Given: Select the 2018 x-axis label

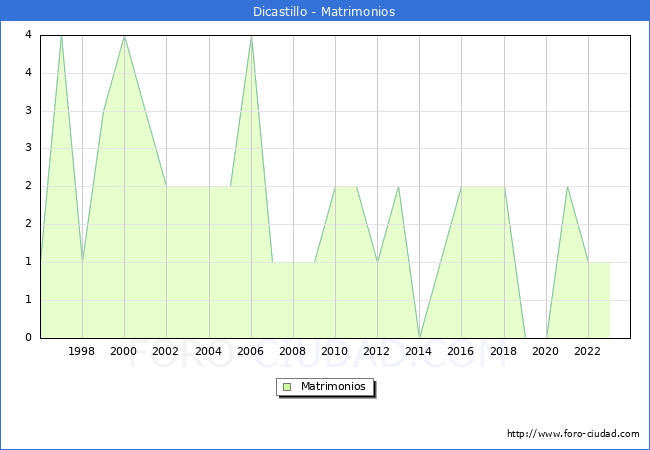Looking at the screenshot, I should click(x=503, y=351).
